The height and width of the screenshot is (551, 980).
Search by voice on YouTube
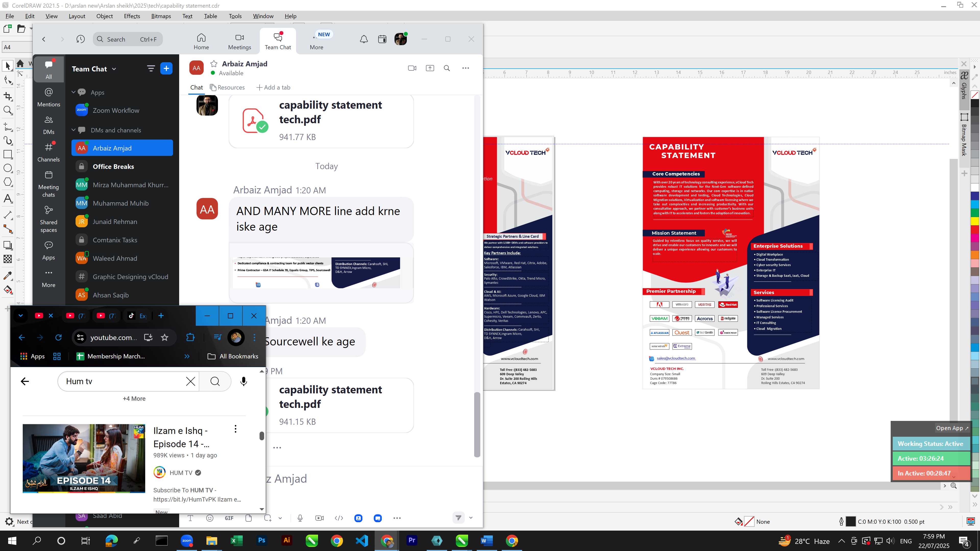(x=244, y=381)
